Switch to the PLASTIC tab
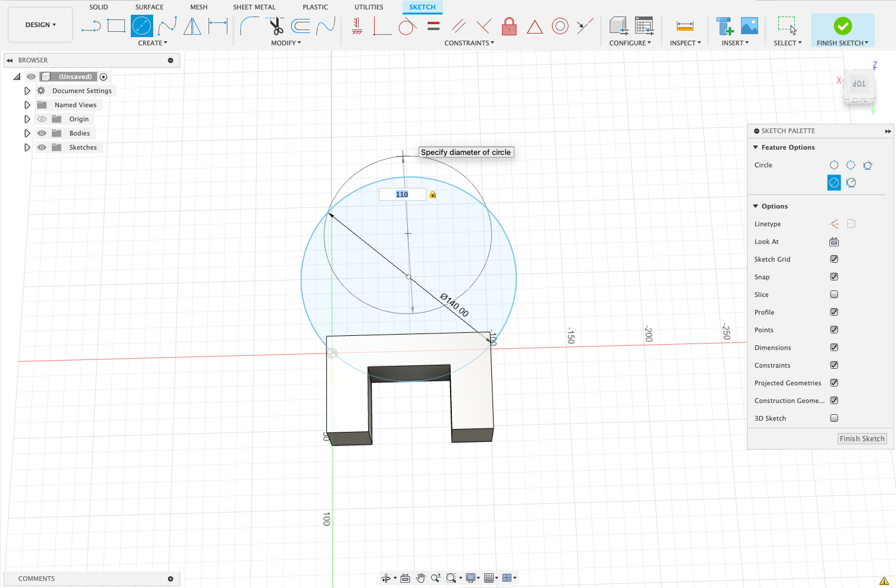Viewport: 896px width, 588px height. click(x=315, y=7)
